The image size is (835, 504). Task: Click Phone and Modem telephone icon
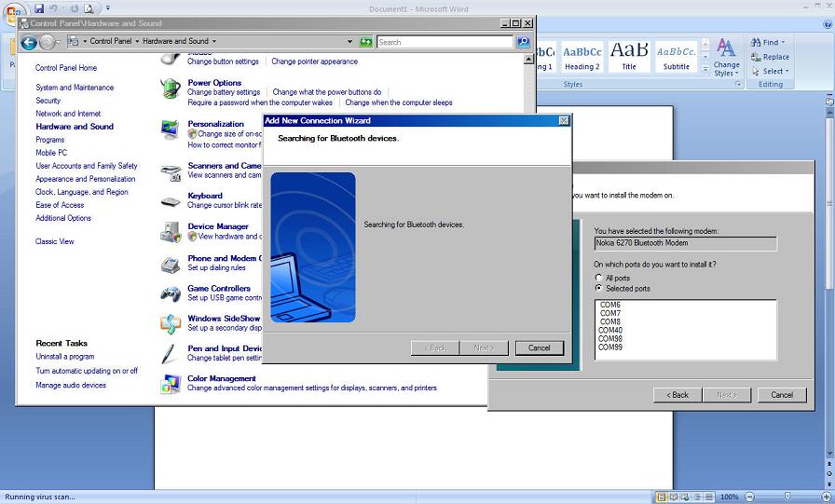tap(171, 265)
